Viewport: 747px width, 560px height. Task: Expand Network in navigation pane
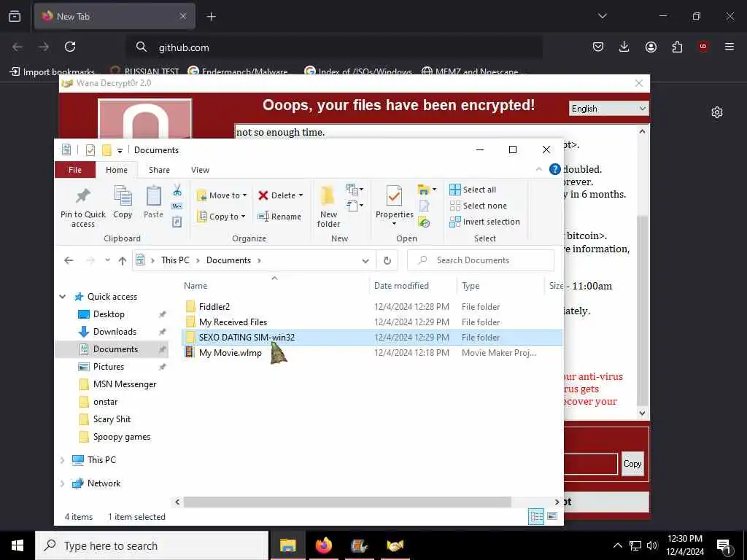pos(63,483)
